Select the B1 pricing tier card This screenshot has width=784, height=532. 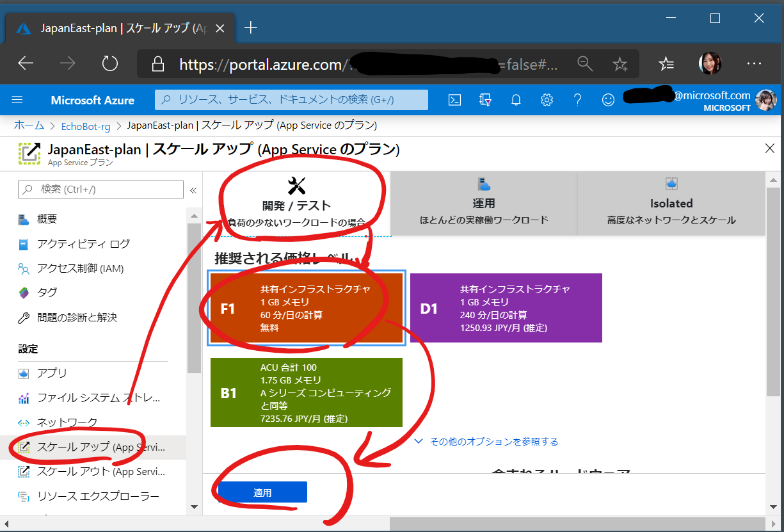[307, 392]
